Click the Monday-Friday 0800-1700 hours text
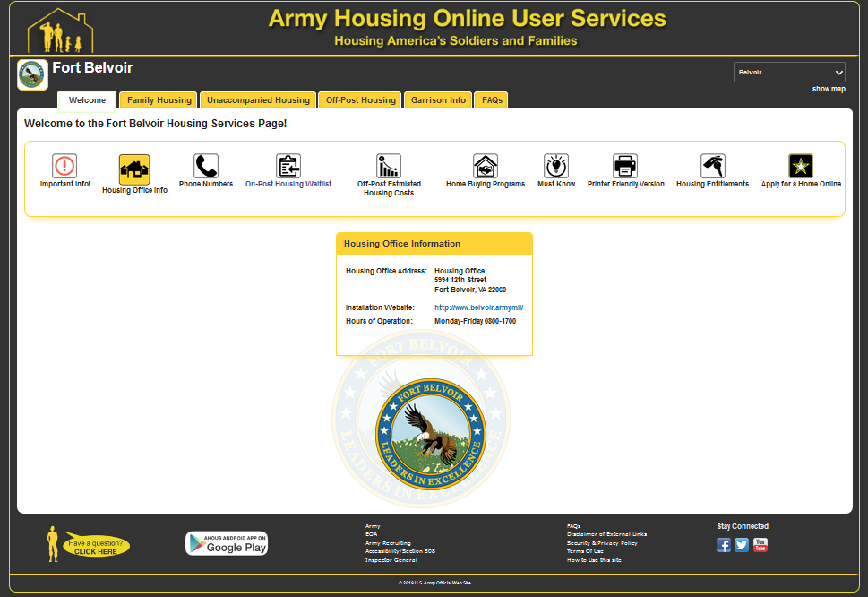The image size is (868, 597). click(x=475, y=321)
